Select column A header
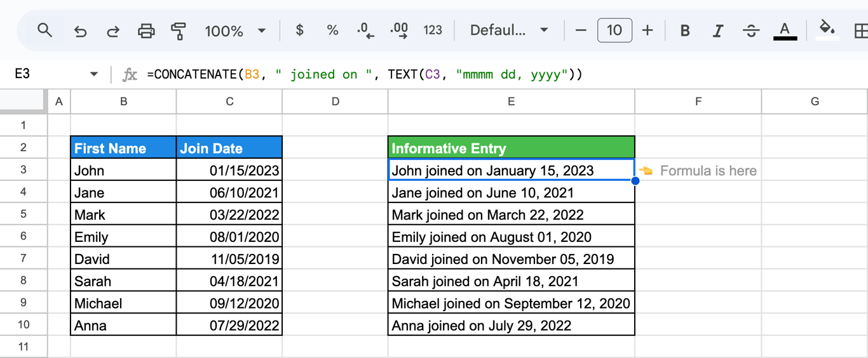The height and width of the screenshot is (358, 868). (x=59, y=102)
